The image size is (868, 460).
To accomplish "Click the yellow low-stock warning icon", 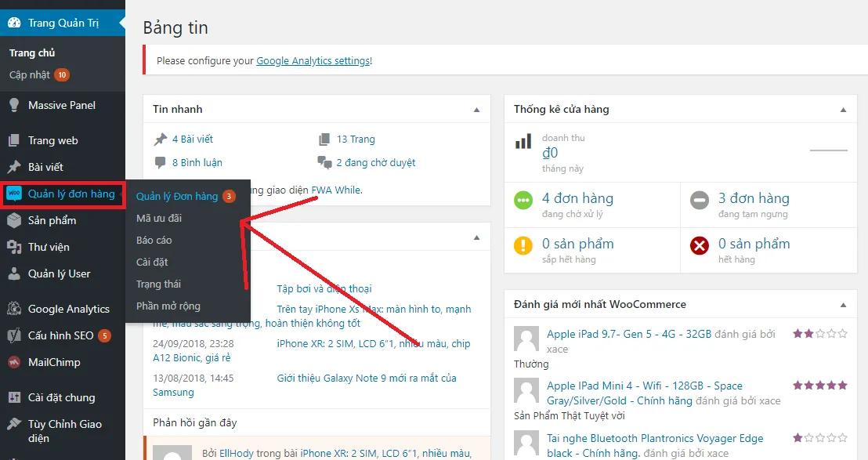I will (x=523, y=245).
